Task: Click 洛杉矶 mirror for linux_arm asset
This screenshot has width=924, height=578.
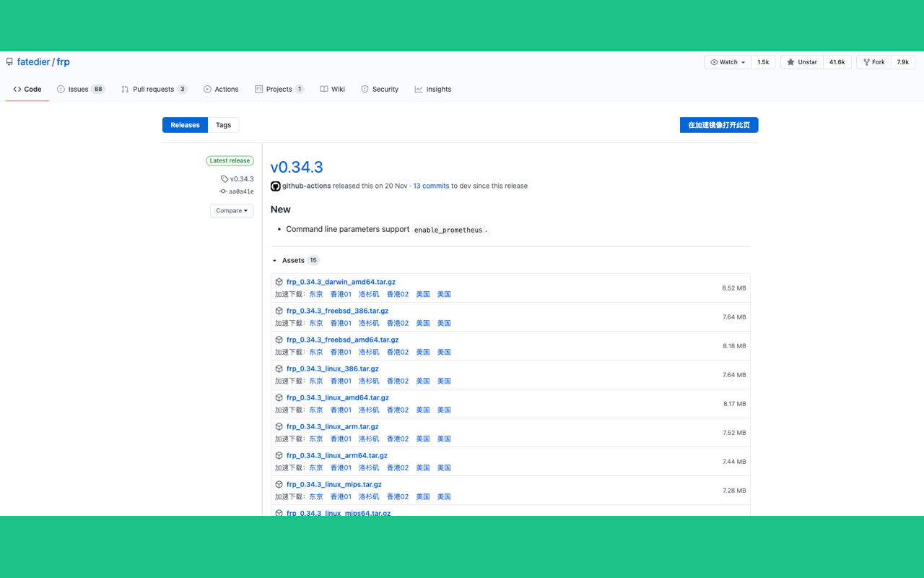Action: coord(369,439)
